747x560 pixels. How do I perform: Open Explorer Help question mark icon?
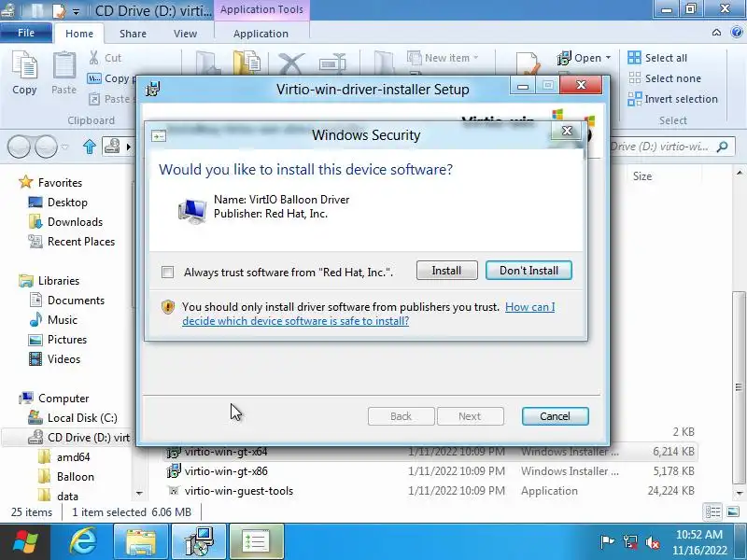pos(736,33)
